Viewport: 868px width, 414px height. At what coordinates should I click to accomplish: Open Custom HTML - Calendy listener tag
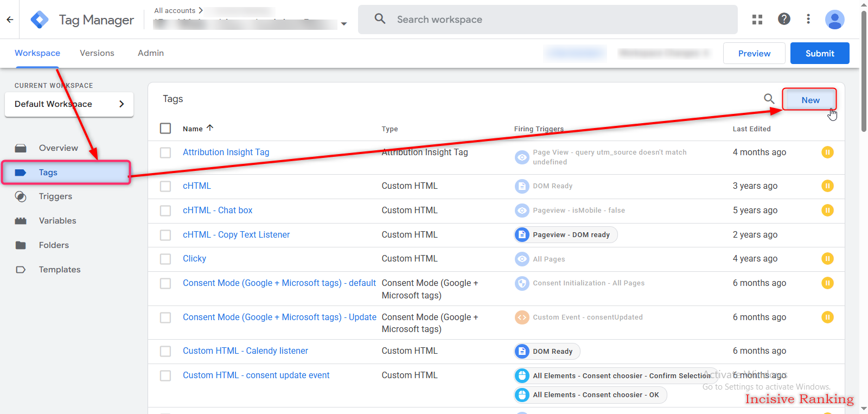point(245,351)
